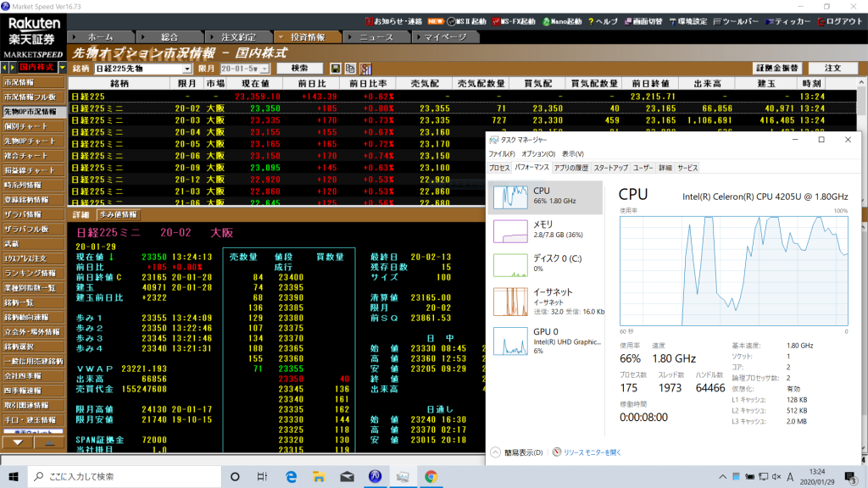Toggle ティッカー ticker in the toolbar

[x=787, y=21]
